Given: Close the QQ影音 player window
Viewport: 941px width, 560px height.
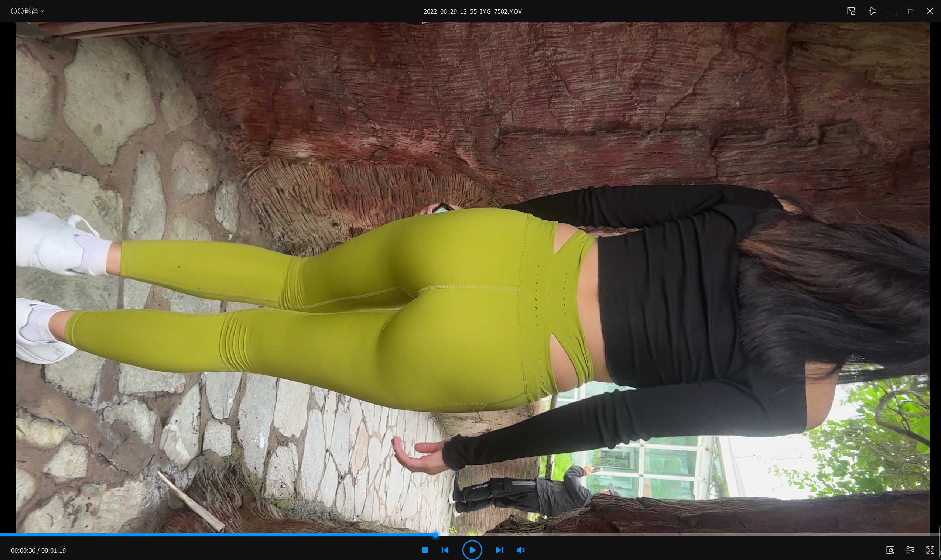Looking at the screenshot, I should coord(930,11).
